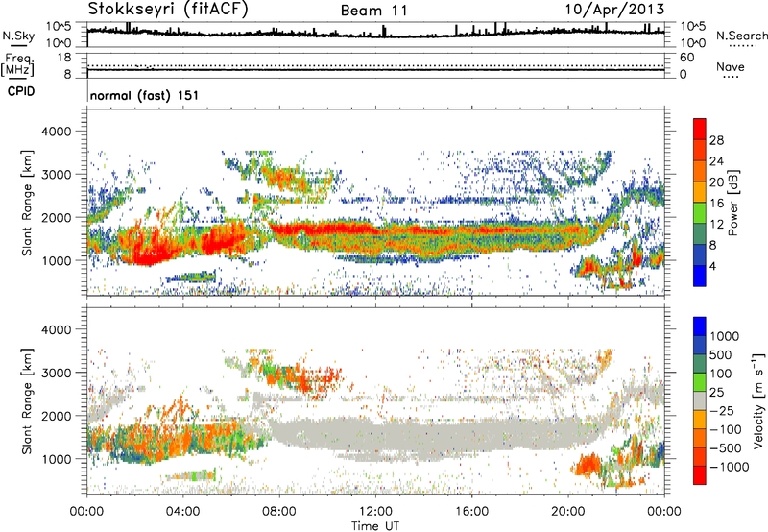Click the 'Slant Range [km]' label of the power panel
Screen dimensions: 768x532
point(27,203)
